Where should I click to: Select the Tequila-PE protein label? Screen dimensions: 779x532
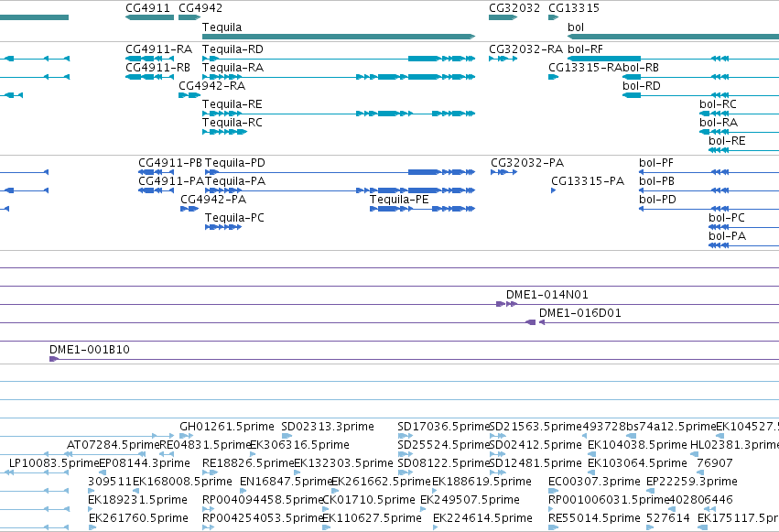(399, 201)
